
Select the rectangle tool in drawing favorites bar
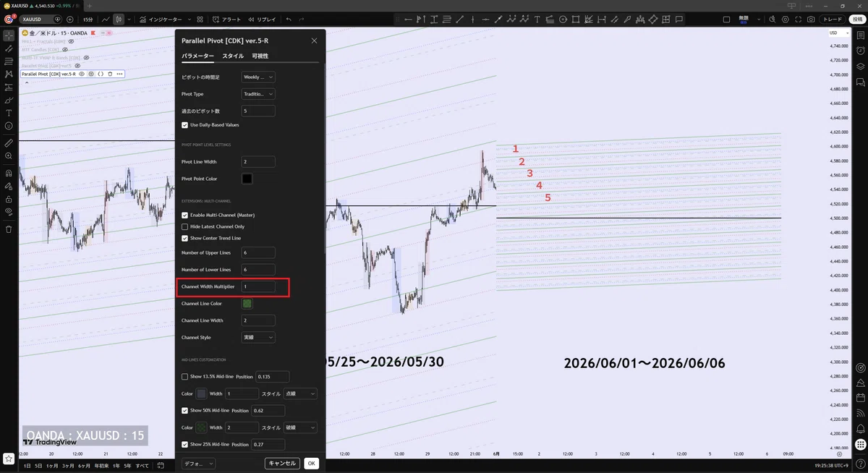(x=576, y=20)
